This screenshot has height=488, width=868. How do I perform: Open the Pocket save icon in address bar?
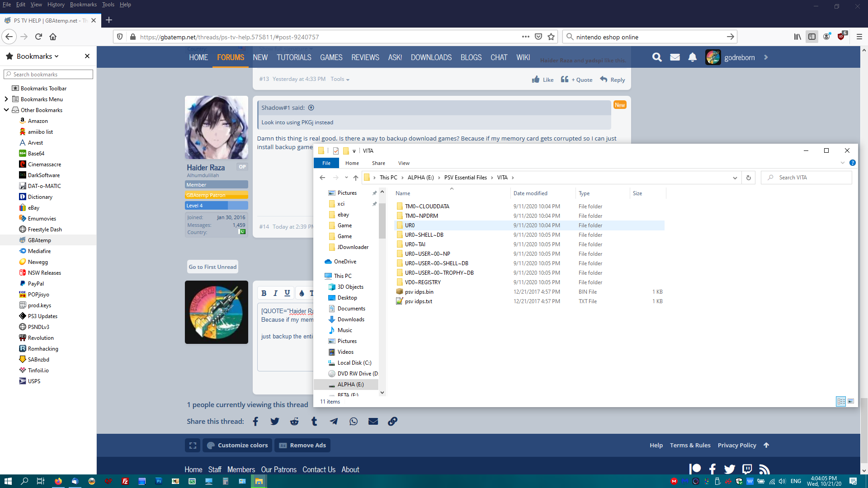point(538,37)
